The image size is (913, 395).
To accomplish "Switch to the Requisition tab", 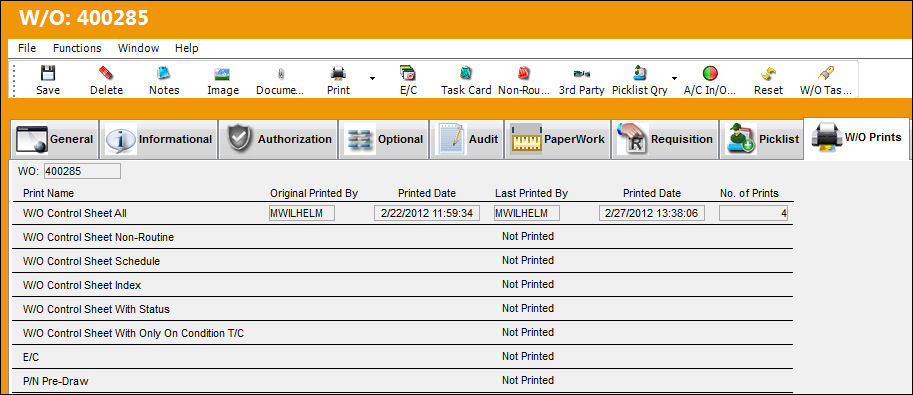I will 665,139.
